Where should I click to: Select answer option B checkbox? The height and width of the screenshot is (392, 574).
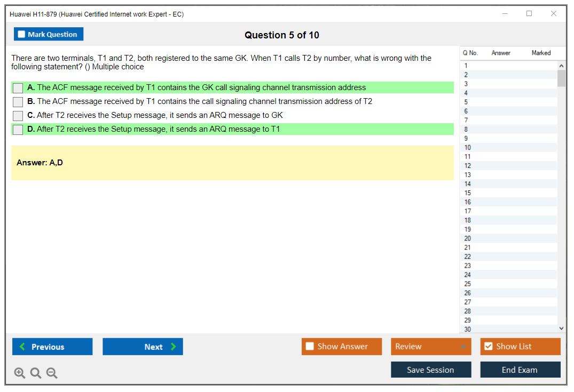[x=18, y=102]
